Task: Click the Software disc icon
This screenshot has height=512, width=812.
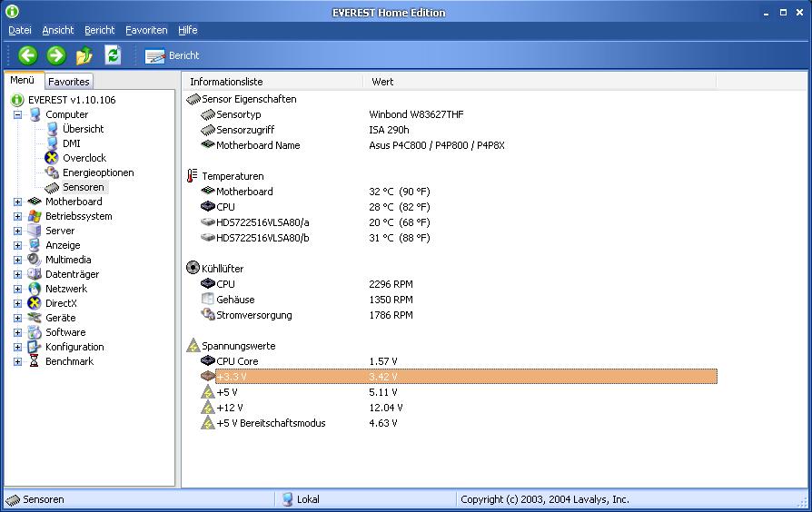Action: [x=35, y=332]
